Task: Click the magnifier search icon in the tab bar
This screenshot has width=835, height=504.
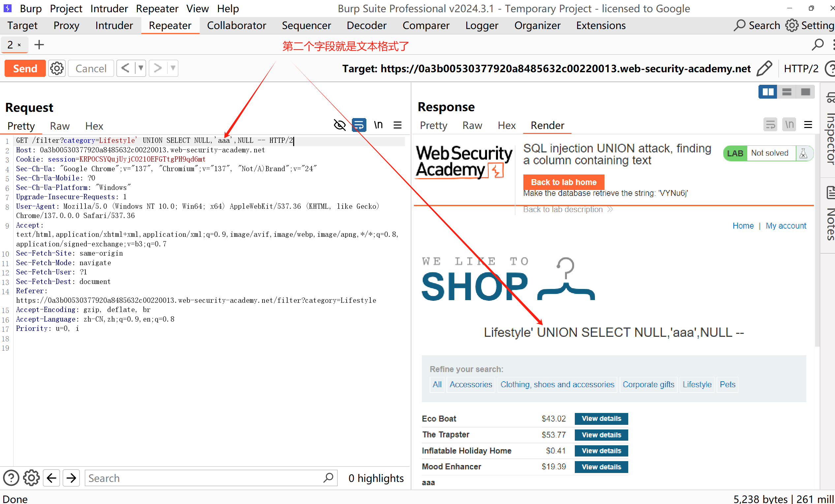Action: click(x=818, y=45)
